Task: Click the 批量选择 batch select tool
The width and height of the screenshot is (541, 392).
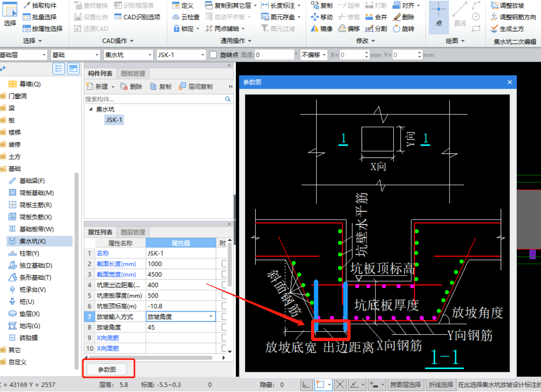Action: point(40,17)
